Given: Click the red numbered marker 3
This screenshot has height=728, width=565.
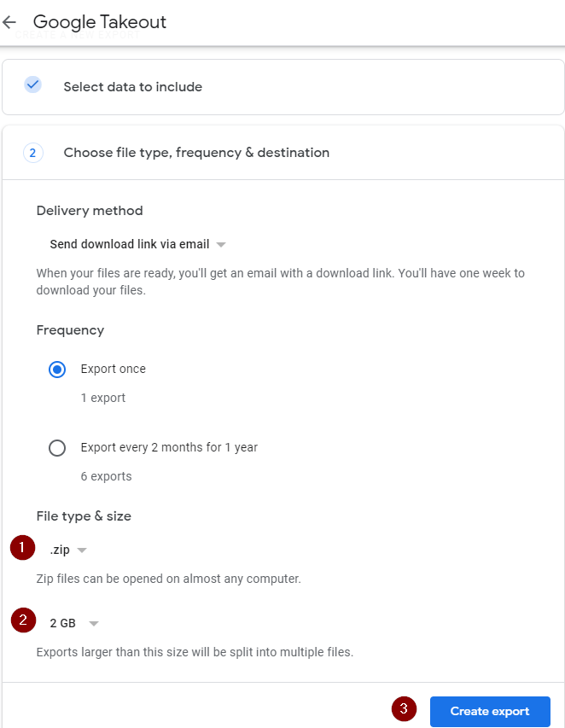Looking at the screenshot, I should [x=404, y=708].
